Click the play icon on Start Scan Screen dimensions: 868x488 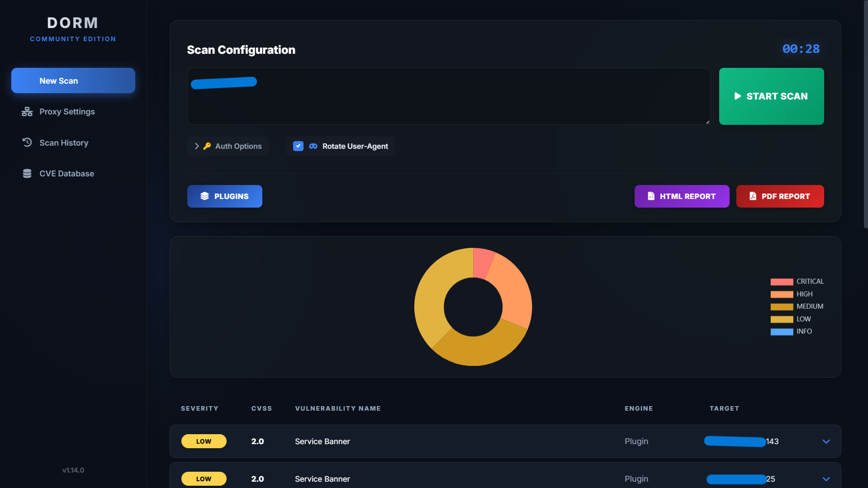tap(738, 96)
